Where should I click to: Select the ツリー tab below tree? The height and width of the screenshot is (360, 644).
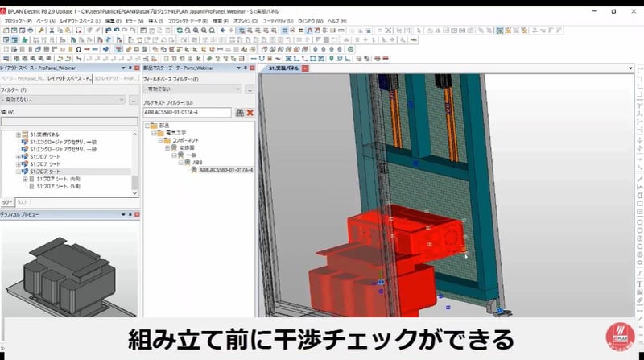pyautogui.click(x=7, y=202)
